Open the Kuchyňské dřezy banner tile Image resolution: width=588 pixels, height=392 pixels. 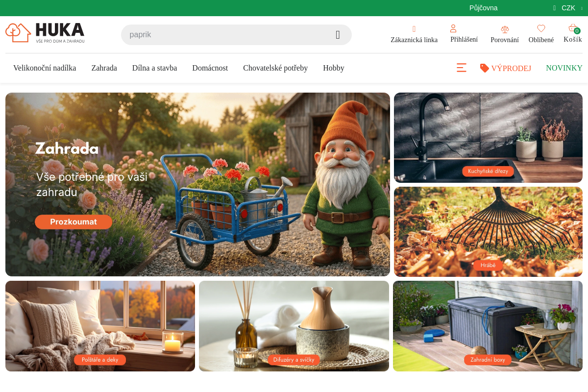click(488, 138)
